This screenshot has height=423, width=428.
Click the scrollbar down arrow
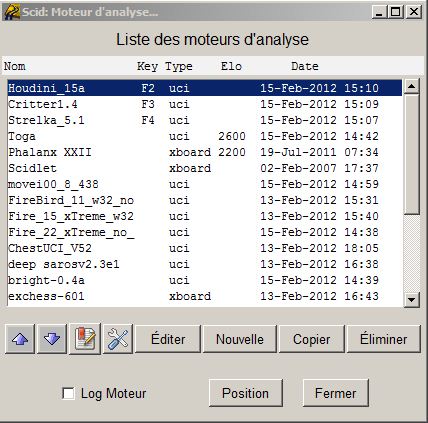coord(411,299)
